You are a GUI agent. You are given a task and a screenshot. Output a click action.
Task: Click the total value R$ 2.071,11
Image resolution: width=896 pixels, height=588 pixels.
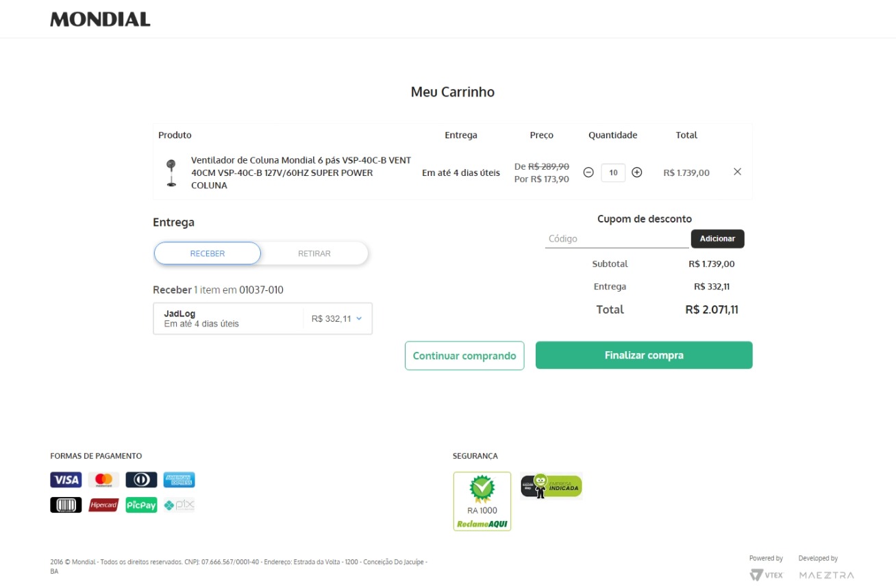(x=712, y=309)
